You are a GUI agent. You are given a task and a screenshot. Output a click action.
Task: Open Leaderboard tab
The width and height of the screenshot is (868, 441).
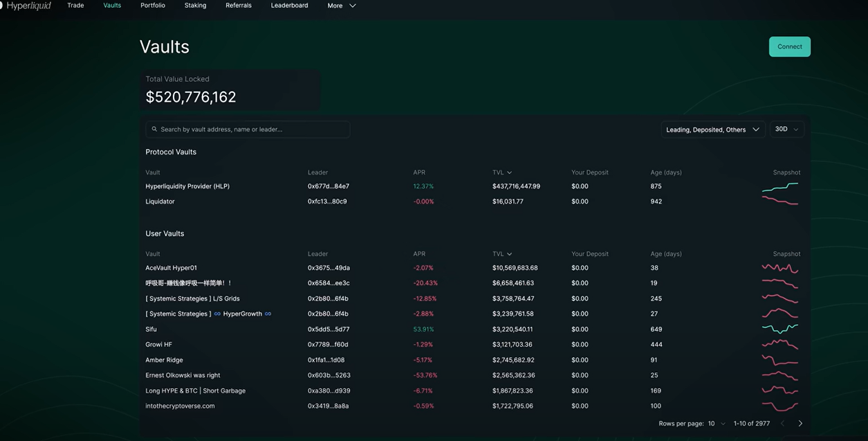point(289,6)
